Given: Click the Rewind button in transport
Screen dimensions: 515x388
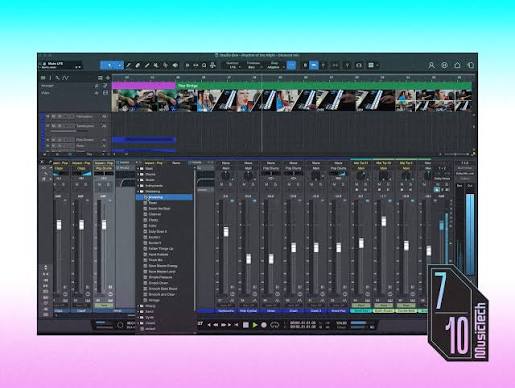Looking at the screenshot, I should coord(215,325).
